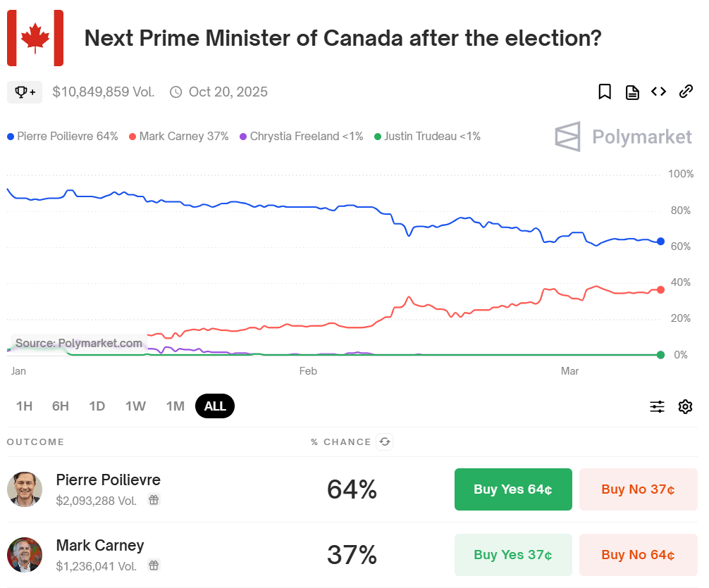
Task: Click gift icon beside Pierre Poilievre volume
Action: [154, 500]
